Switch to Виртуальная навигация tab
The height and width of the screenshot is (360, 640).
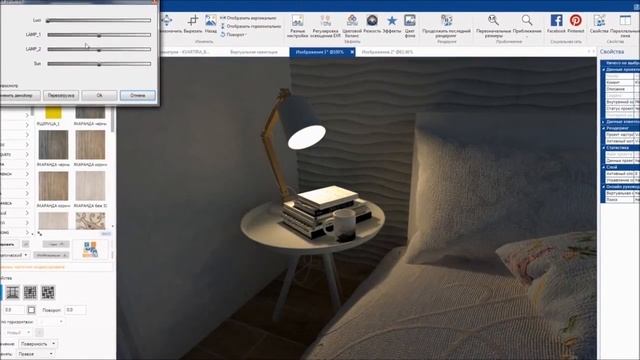tap(253, 52)
